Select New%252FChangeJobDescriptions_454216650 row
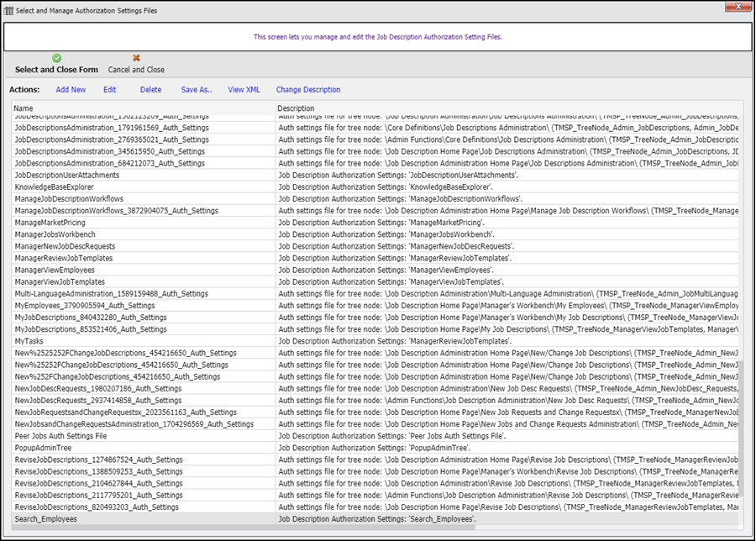The width and height of the screenshot is (756, 541). tap(375, 376)
